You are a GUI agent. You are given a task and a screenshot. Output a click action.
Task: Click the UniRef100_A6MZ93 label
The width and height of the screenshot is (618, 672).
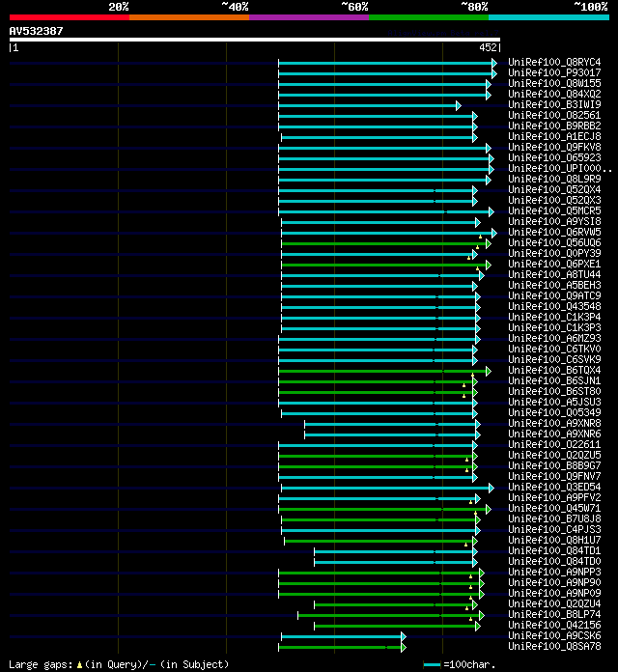pyautogui.click(x=554, y=338)
